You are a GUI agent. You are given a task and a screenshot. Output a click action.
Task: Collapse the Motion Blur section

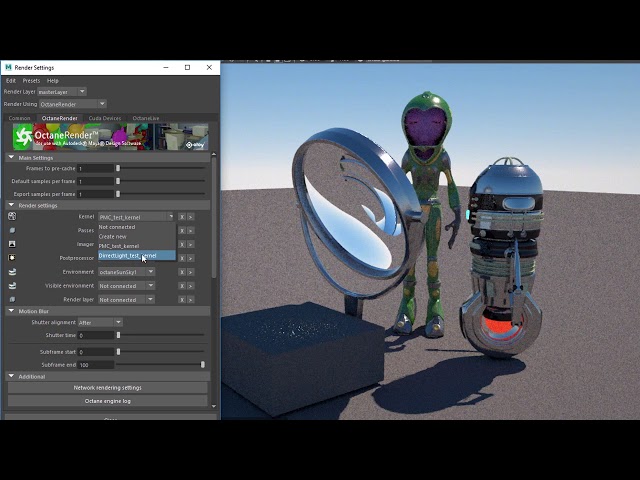tap(11, 311)
